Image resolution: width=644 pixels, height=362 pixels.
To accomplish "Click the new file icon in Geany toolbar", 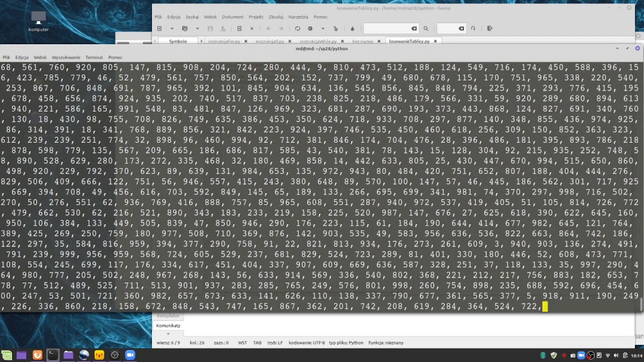I will tap(159, 29).
